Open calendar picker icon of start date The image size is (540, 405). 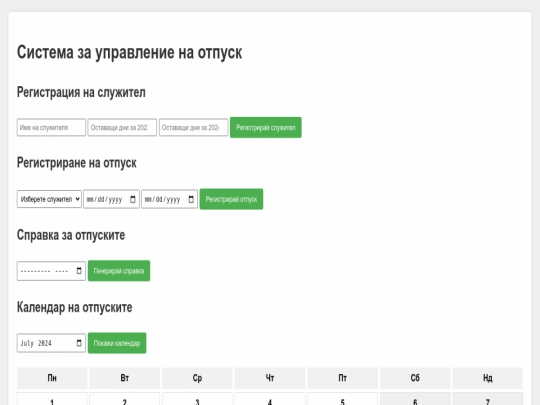[x=133, y=199]
